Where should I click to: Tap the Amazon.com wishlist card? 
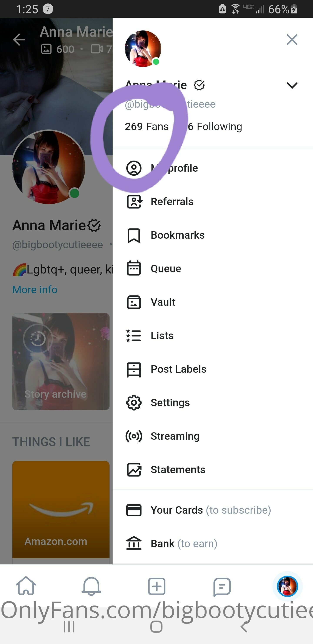tap(61, 509)
